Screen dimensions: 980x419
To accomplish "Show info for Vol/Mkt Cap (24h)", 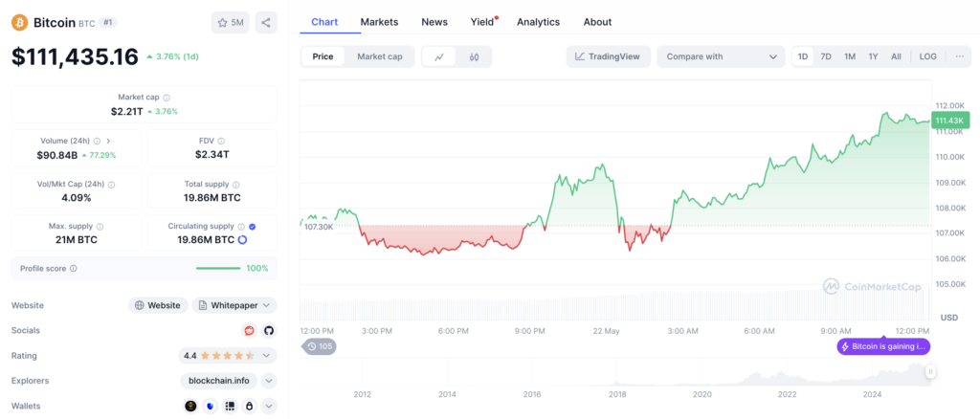I will click(x=111, y=185).
